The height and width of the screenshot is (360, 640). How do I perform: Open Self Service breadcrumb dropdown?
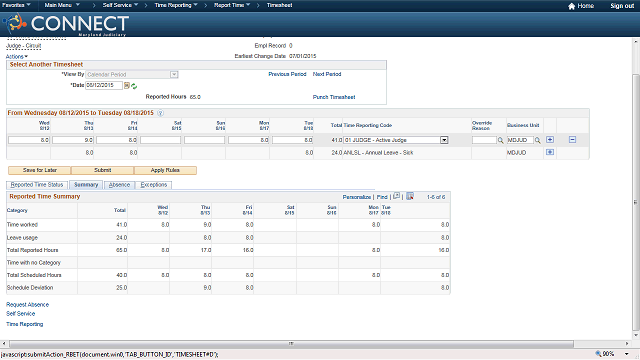(120, 5)
